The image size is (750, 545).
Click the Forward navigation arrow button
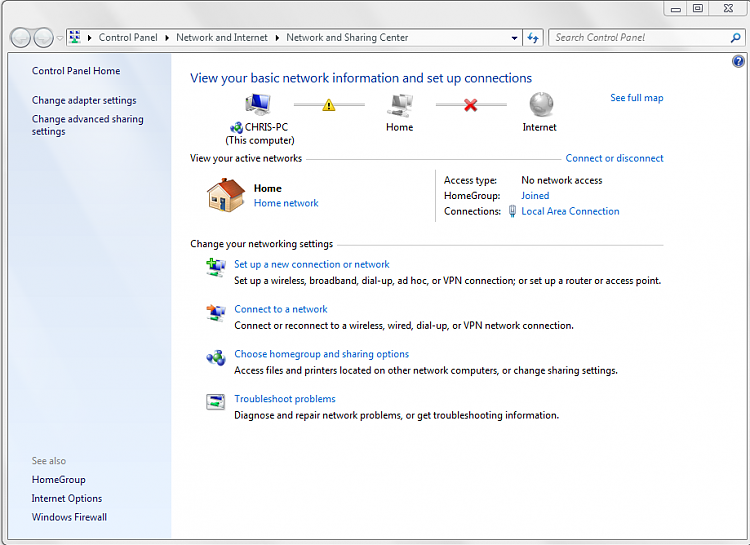[44, 37]
